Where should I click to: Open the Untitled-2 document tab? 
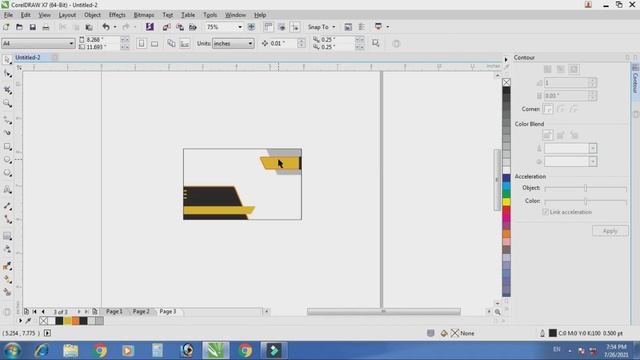pos(28,58)
